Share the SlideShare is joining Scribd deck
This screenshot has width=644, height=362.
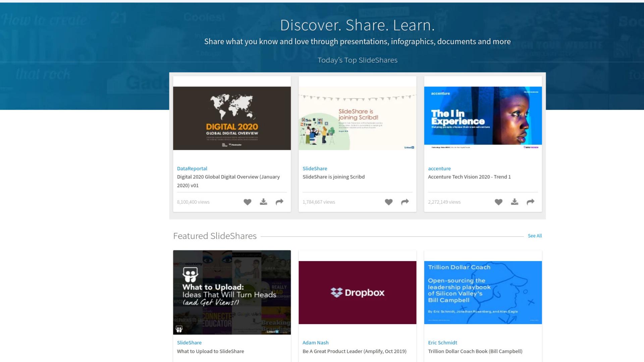(x=405, y=202)
